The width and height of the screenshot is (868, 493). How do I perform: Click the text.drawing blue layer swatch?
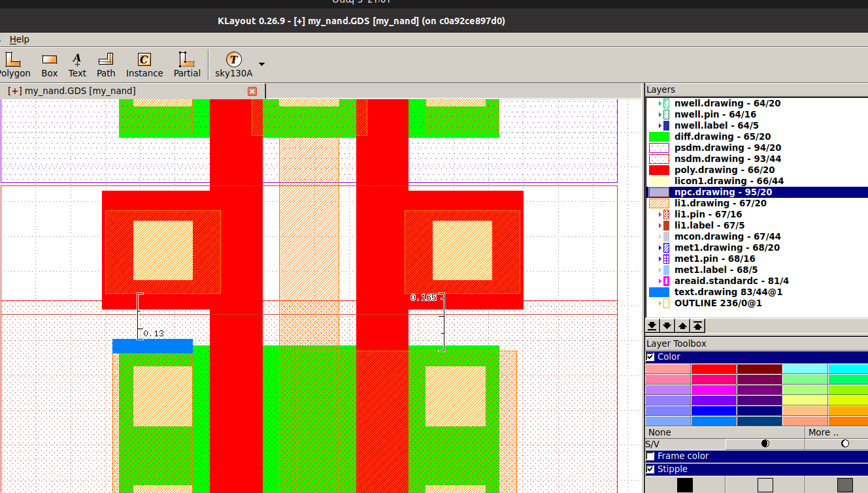point(659,292)
